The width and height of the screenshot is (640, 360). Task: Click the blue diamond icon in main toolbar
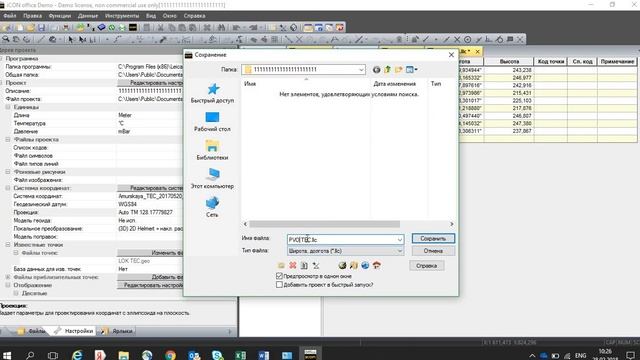pyautogui.click(x=101, y=28)
